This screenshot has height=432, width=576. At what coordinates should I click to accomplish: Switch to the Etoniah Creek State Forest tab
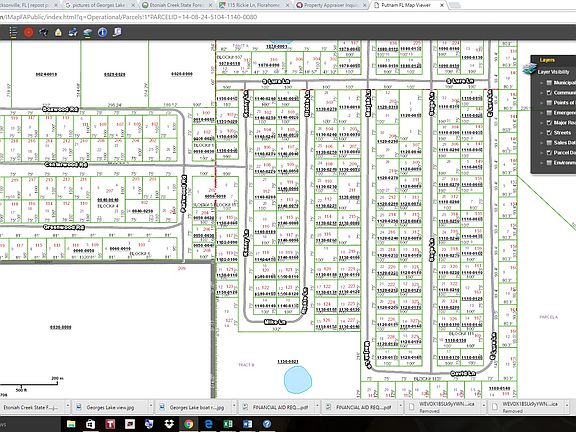point(176,5)
